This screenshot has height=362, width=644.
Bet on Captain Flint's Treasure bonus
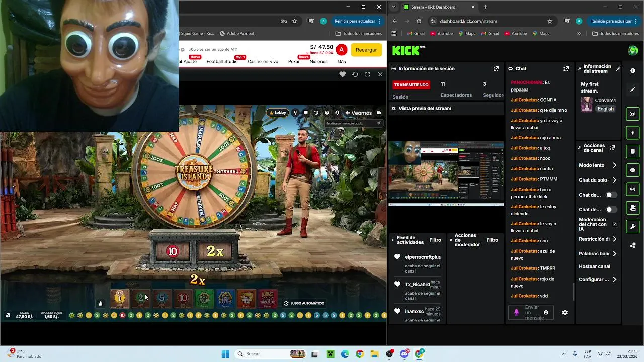pos(267,298)
